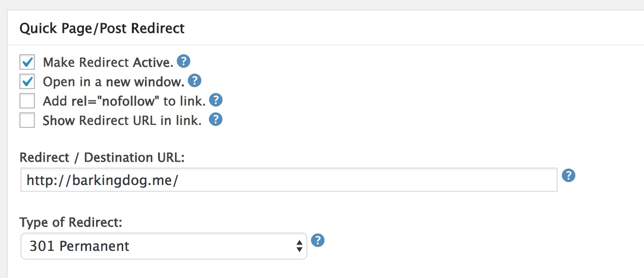Click into the barkingdog.me URL field
Screen dimensions: 644x278
(x=289, y=180)
